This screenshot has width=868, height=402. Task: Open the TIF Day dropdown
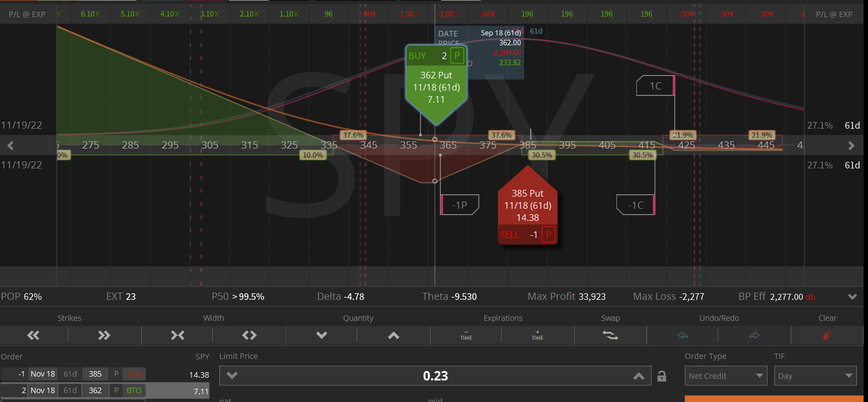click(x=815, y=376)
